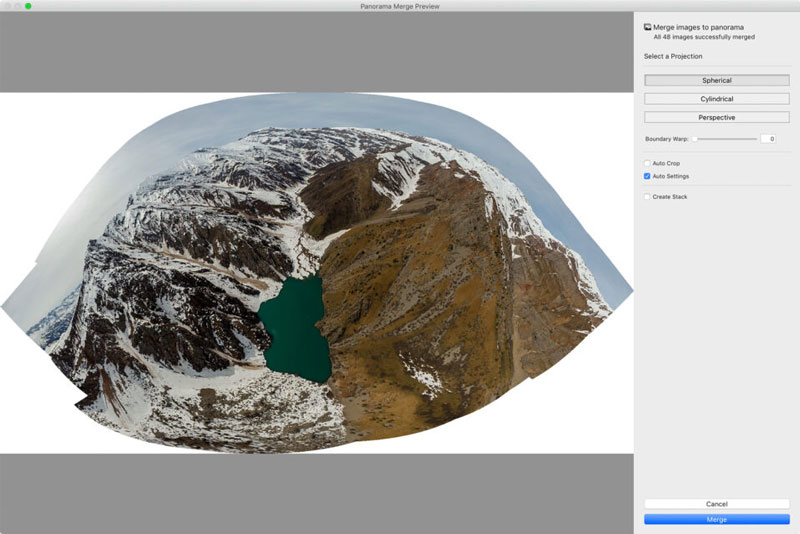
Task: Enable the Auto Crop checkbox
Action: pos(647,163)
